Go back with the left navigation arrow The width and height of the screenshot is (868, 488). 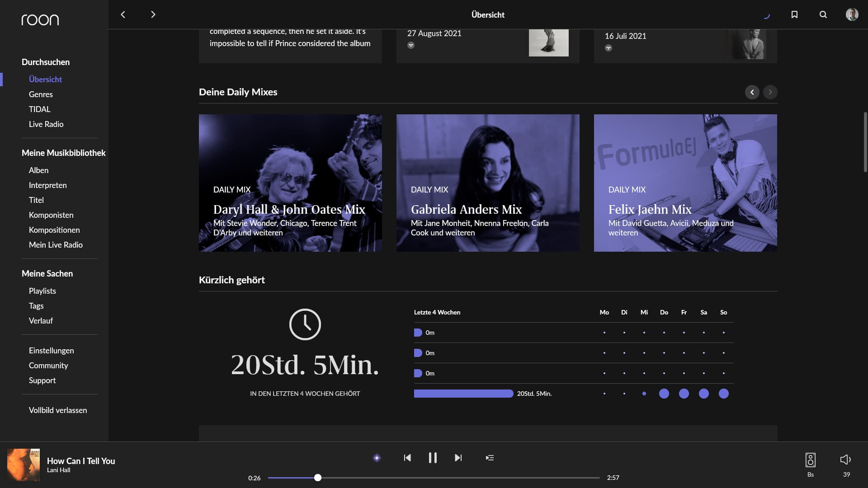click(123, 14)
